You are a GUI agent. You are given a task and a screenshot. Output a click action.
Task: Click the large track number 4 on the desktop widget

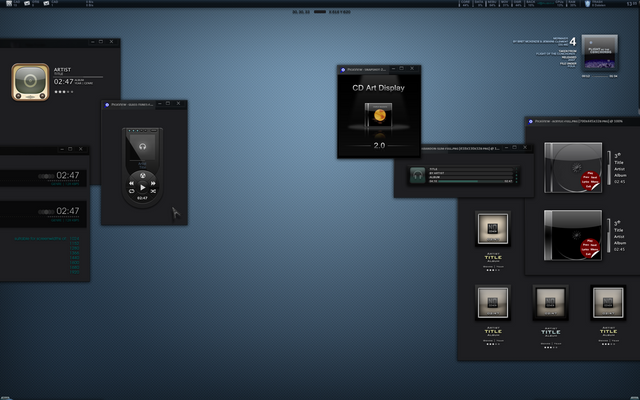(x=573, y=41)
